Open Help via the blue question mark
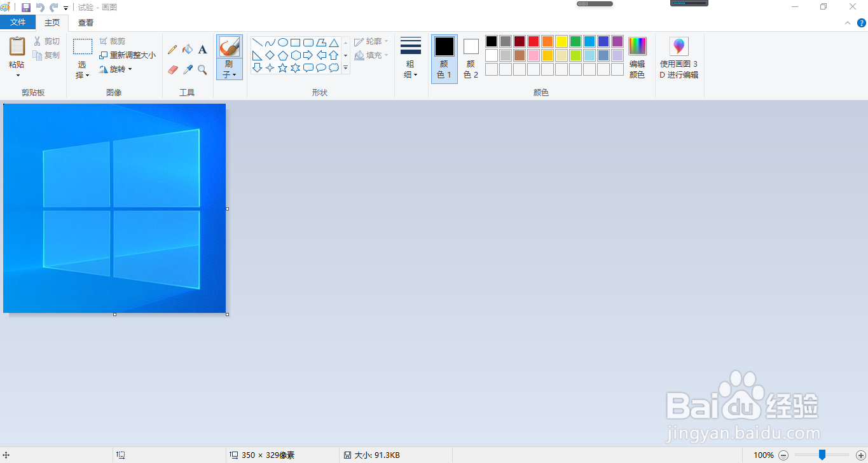The height and width of the screenshot is (463, 868). (x=861, y=23)
